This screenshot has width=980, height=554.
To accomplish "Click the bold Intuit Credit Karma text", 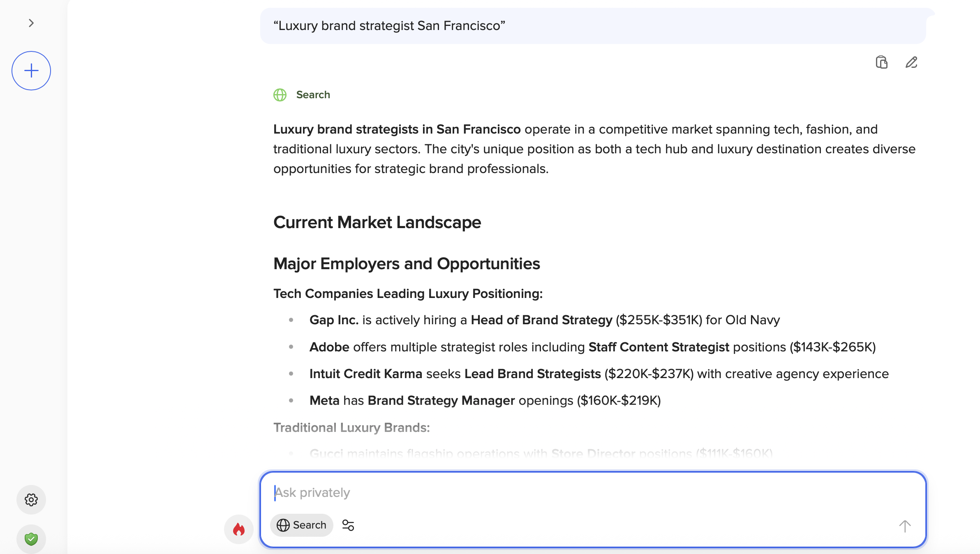I will (x=366, y=374).
